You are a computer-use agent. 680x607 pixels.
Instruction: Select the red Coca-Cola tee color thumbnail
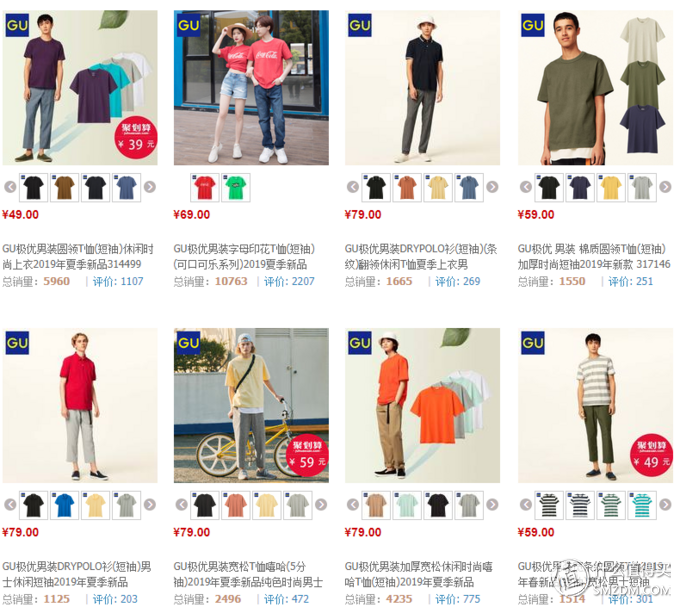(x=205, y=187)
